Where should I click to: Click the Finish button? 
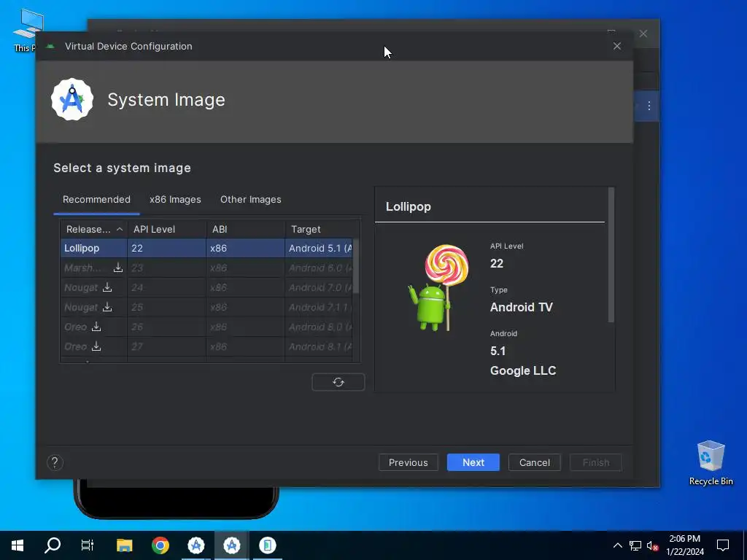(595, 462)
